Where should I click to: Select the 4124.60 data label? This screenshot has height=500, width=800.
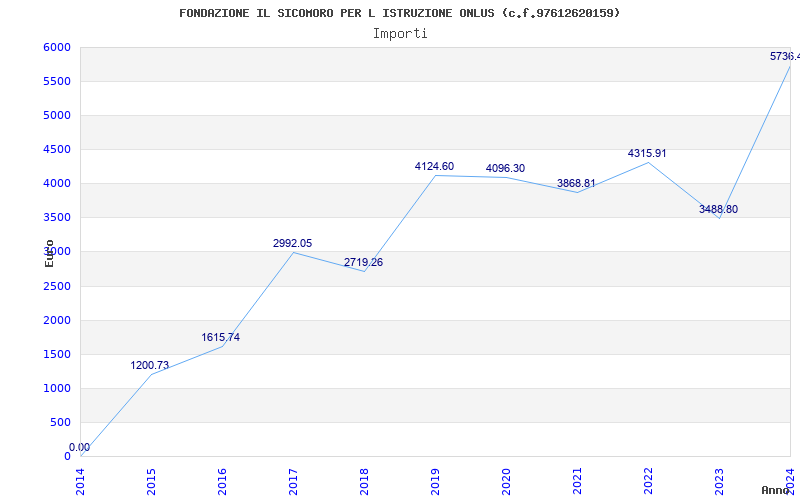coord(434,166)
